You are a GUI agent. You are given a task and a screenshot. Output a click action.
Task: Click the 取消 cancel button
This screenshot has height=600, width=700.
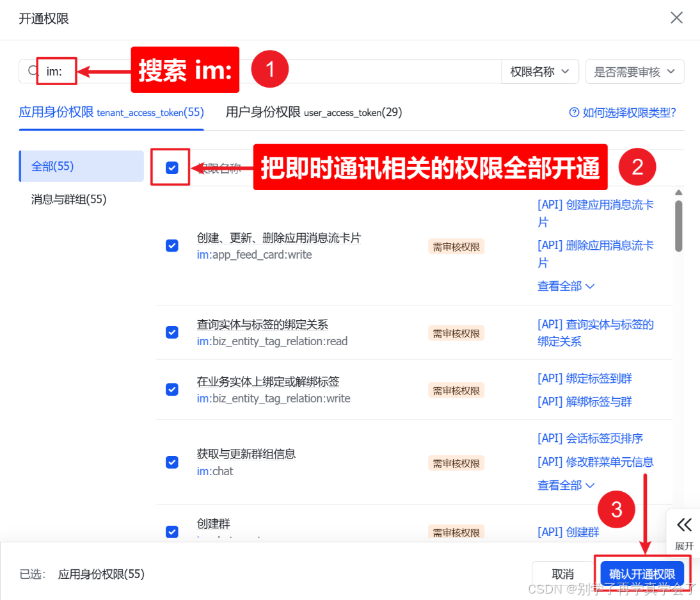tap(562, 574)
